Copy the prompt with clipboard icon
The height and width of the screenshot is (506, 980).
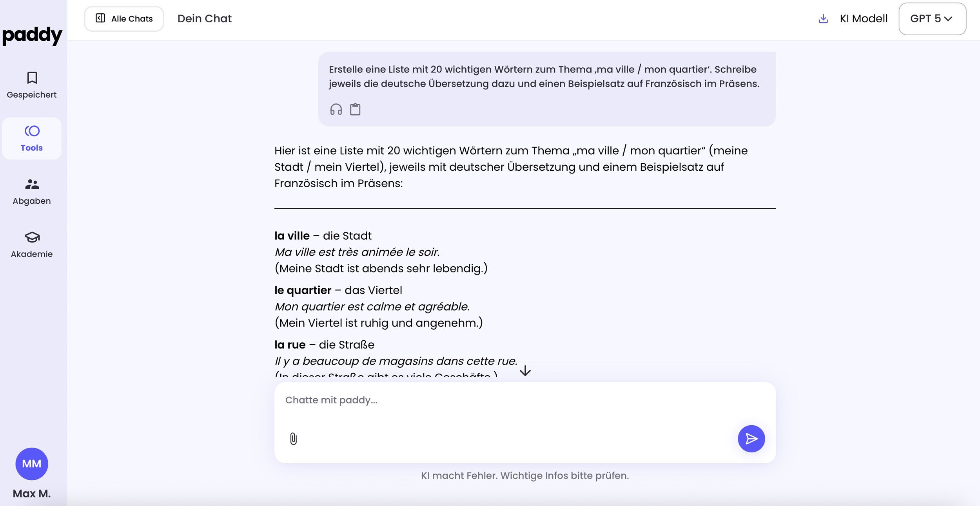click(x=355, y=109)
